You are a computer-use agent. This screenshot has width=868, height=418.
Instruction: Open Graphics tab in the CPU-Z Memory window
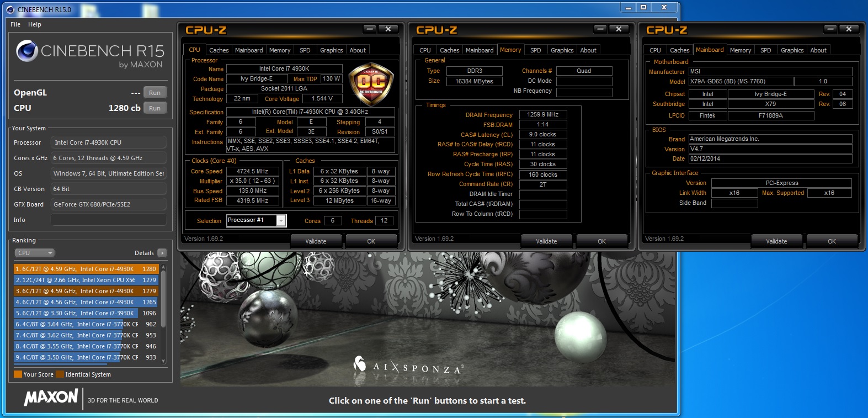pos(562,50)
